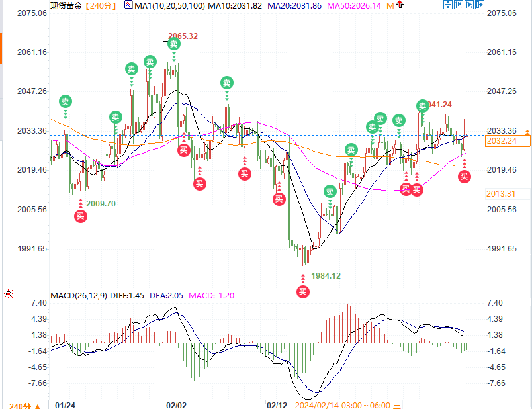This screenshot has width=532, height=409.
Task: Click the crosshair cursor icon in chart toolbar
Action: [448, 5]
